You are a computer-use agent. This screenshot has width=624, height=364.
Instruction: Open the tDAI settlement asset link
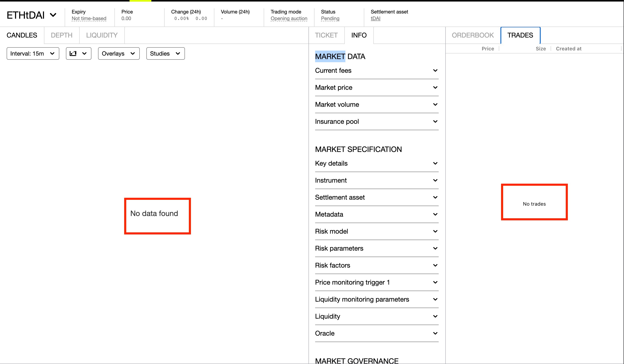click(x=375, y=18)
